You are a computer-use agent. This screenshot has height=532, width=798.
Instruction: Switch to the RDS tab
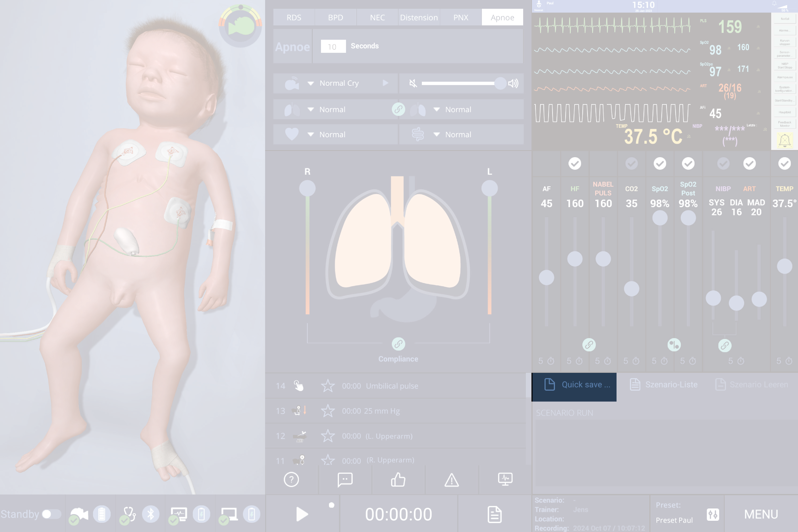294,17
